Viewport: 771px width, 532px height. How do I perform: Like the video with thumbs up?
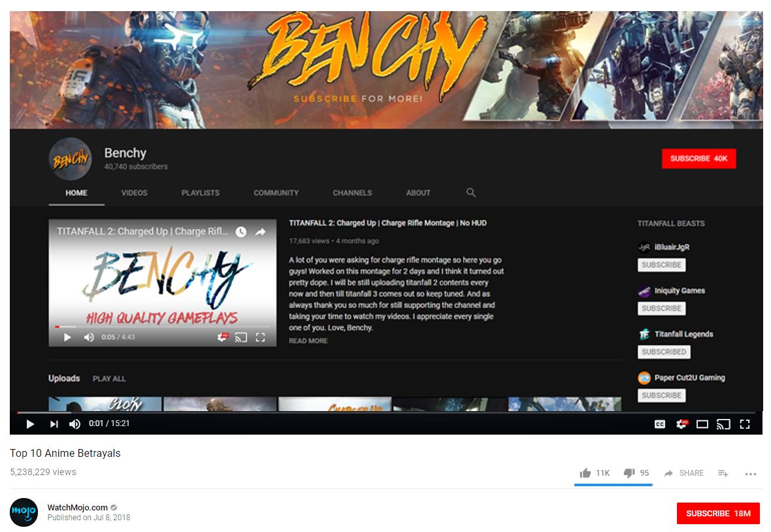(x=595, y=473)
